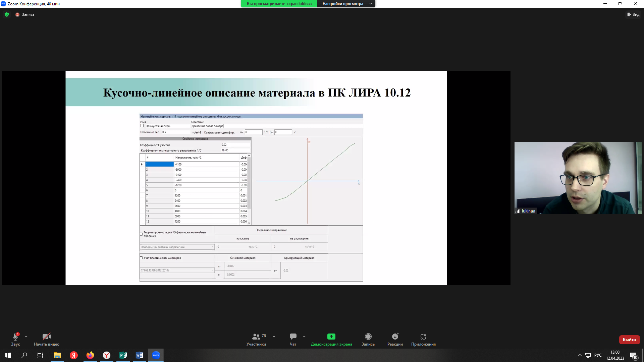This screenshot has width=644, height=362.
Task: Open Firefox from the taskbar
Action: [90, 355]
